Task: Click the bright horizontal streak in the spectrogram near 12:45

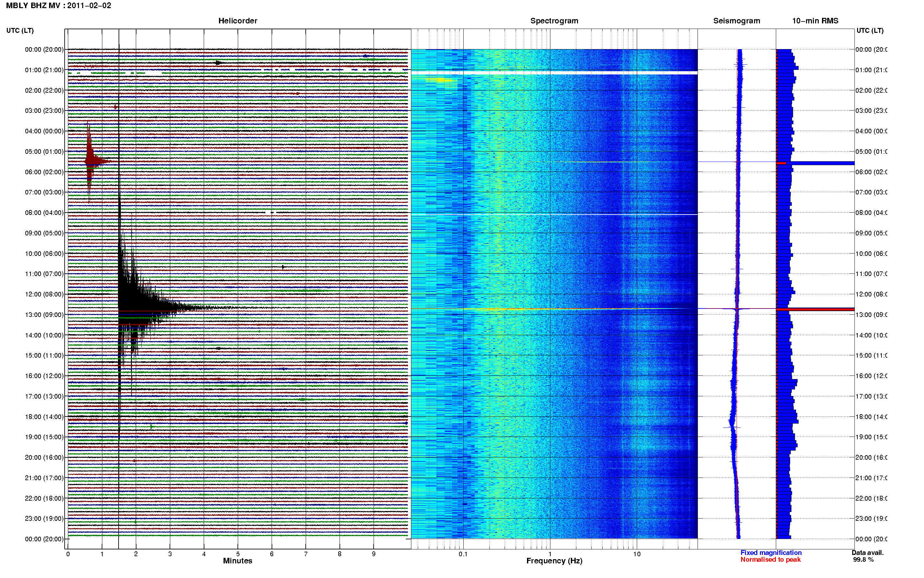Action: [554, 309]
